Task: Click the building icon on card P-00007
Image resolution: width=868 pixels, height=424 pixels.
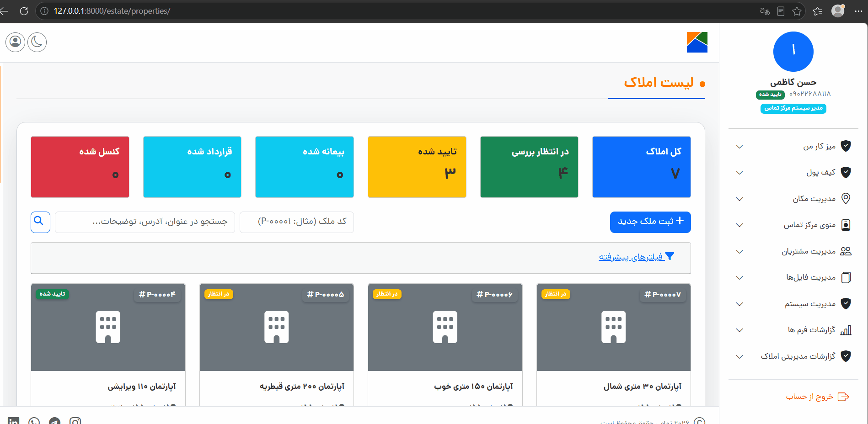Action: 613,327
